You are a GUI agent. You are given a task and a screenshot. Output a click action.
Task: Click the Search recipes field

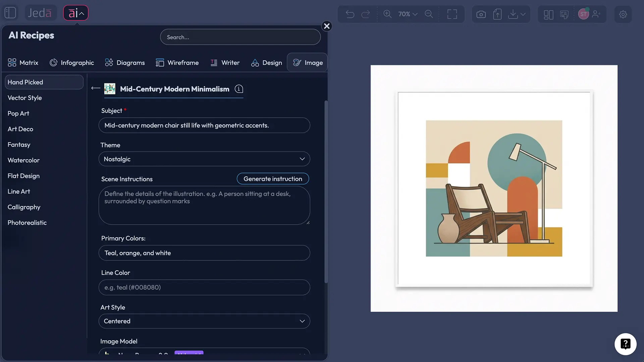(x=240, y=37)
